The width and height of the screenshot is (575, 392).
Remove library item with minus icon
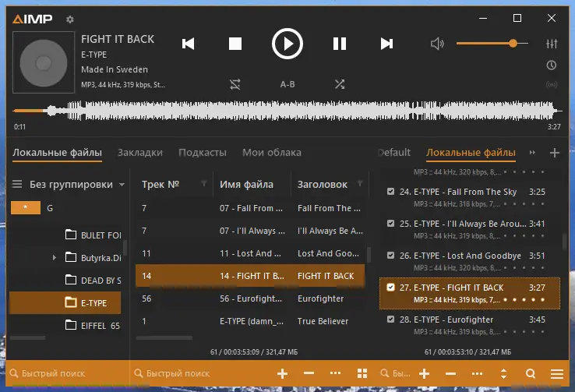309,373
